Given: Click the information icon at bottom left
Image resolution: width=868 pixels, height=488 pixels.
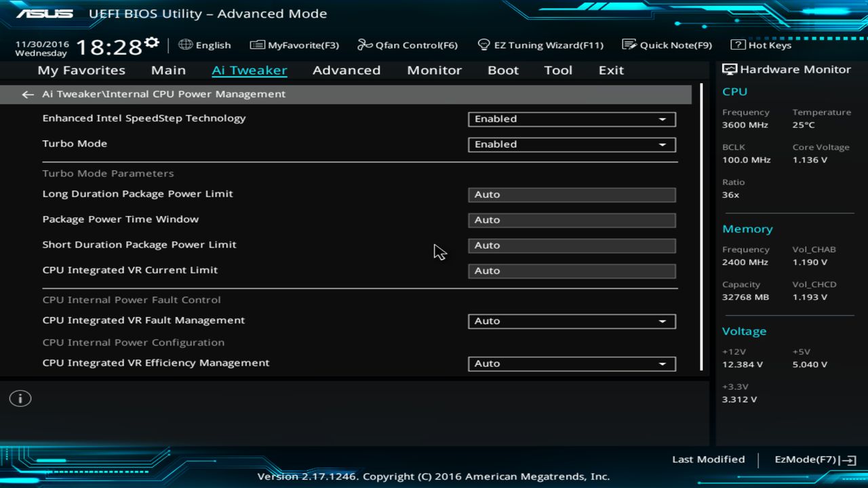Looking at the screenshot, I should 20,399.
